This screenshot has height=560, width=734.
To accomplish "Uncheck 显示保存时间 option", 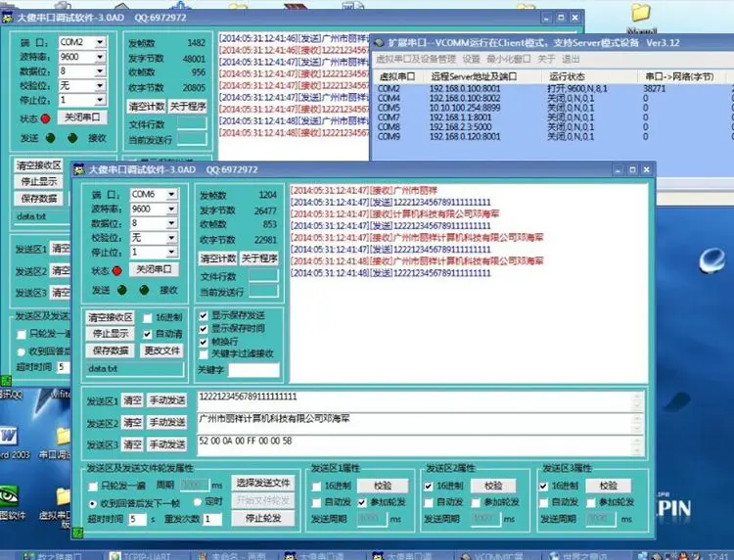I will tap(204, 329).
